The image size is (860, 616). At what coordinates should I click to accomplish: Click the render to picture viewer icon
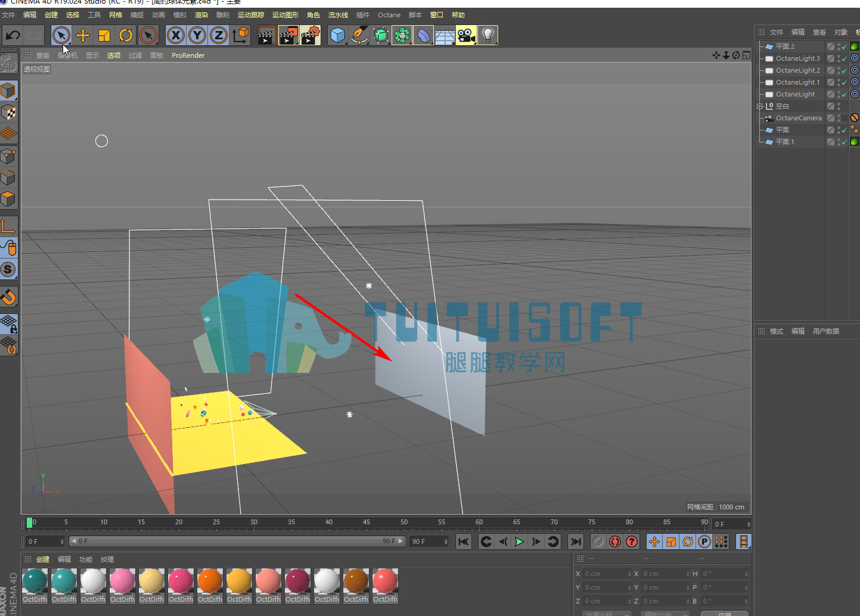[288, 36]
